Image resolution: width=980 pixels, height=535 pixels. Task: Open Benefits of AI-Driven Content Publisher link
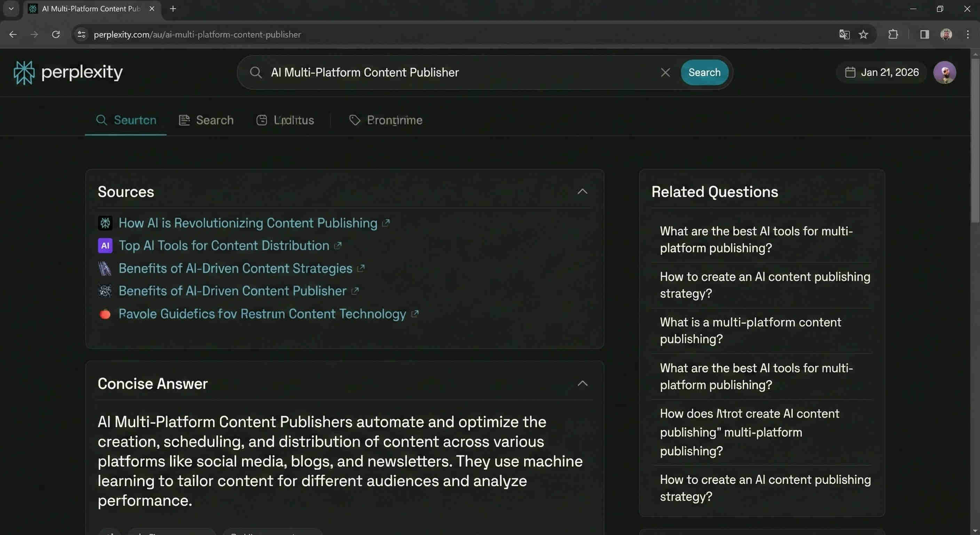click(232, 291)
